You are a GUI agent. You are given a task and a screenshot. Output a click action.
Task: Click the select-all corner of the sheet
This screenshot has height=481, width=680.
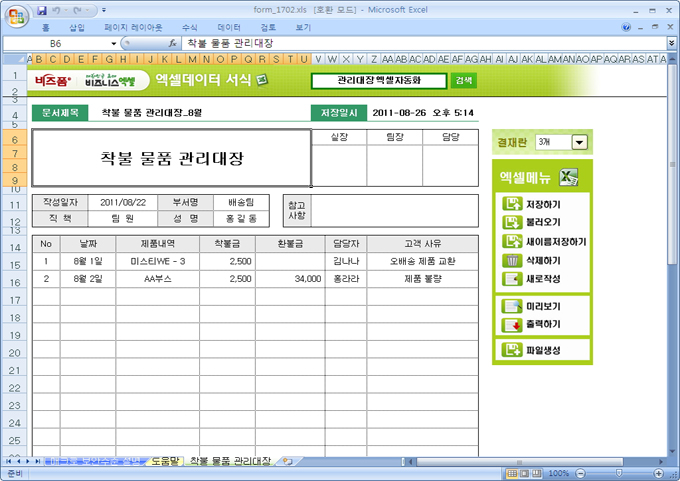point(14,59)
